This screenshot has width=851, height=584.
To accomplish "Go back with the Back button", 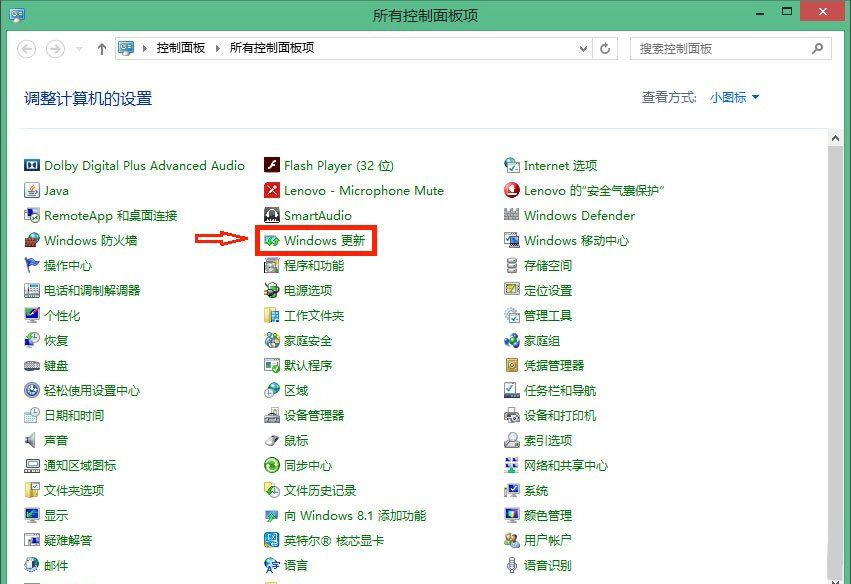I will coord(27,49).
